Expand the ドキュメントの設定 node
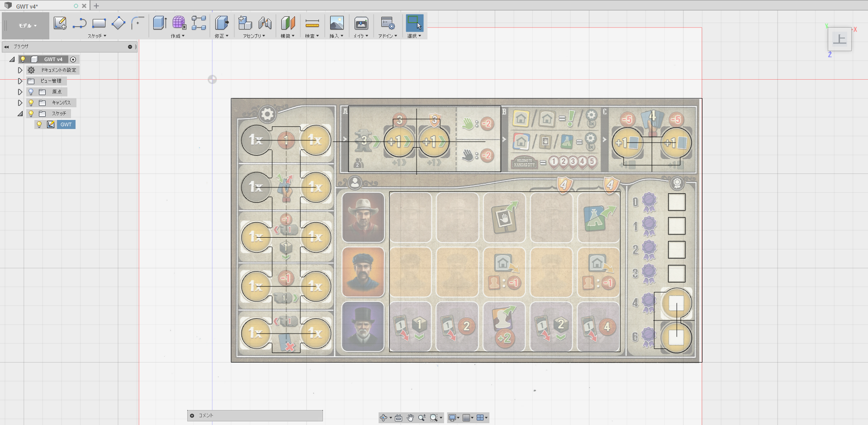Viewport: 868px width, 425px height. [20, 70]
